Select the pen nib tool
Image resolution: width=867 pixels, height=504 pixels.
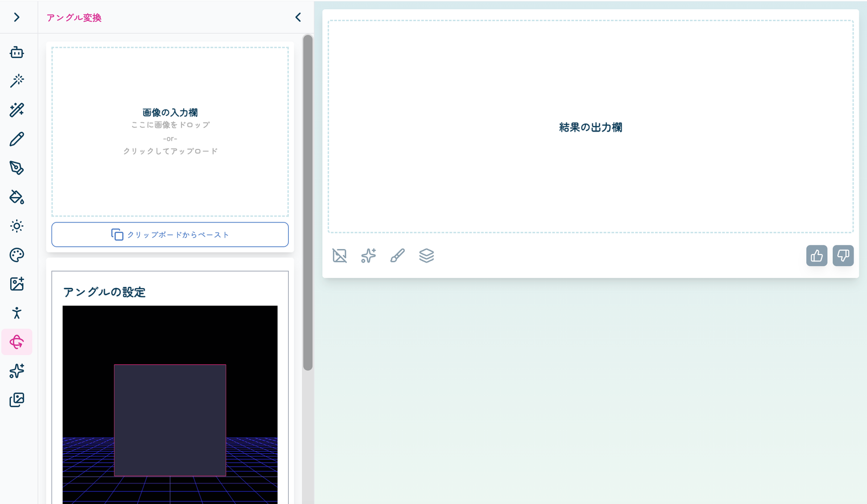point(17,168)
